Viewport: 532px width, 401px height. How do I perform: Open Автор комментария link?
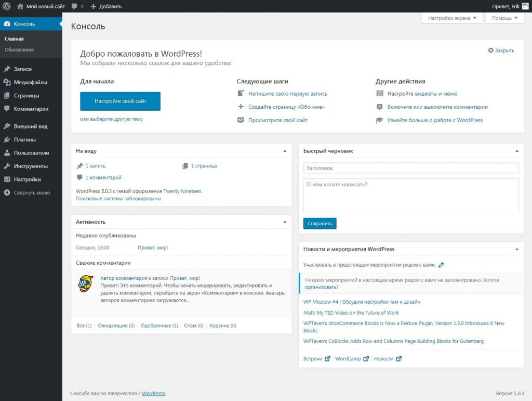pos(124,278)
